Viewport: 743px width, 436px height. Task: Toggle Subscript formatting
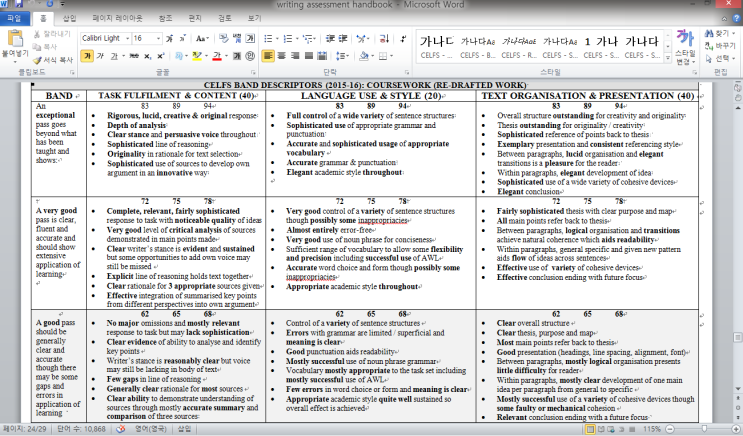click(x=147, y=56)
